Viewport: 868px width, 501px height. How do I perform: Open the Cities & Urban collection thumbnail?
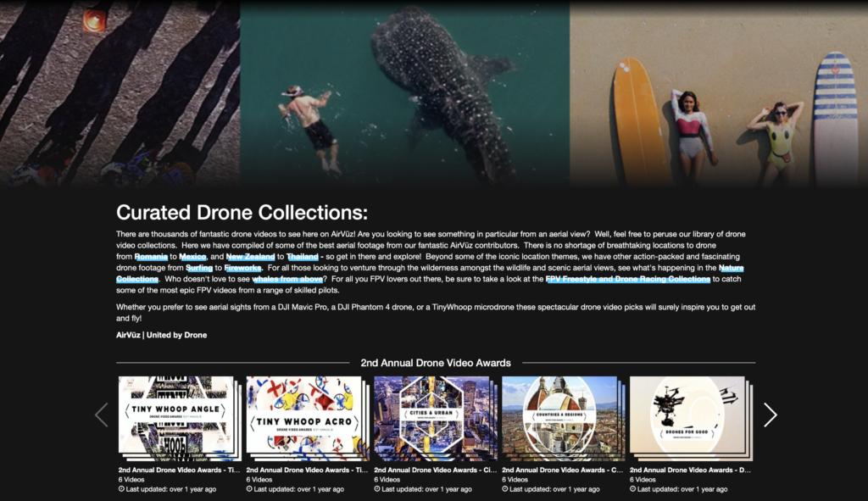click(x=431, y=418)
